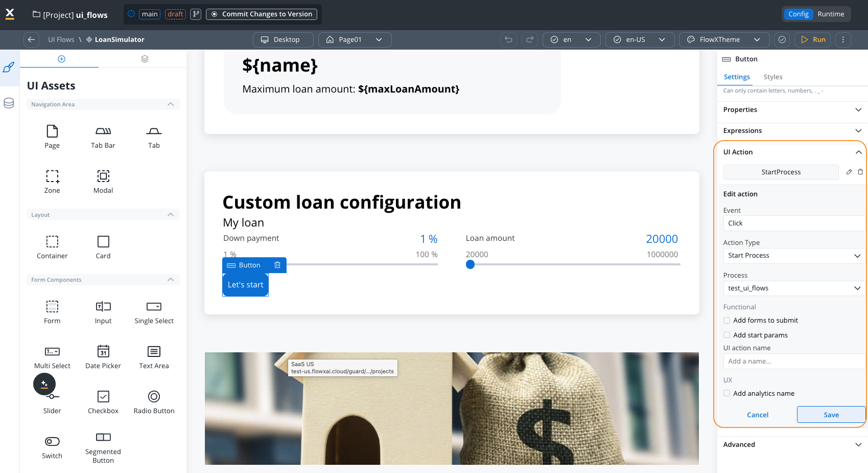
Task: Switch to Runtime mode
Action: [x=831, y=14]
